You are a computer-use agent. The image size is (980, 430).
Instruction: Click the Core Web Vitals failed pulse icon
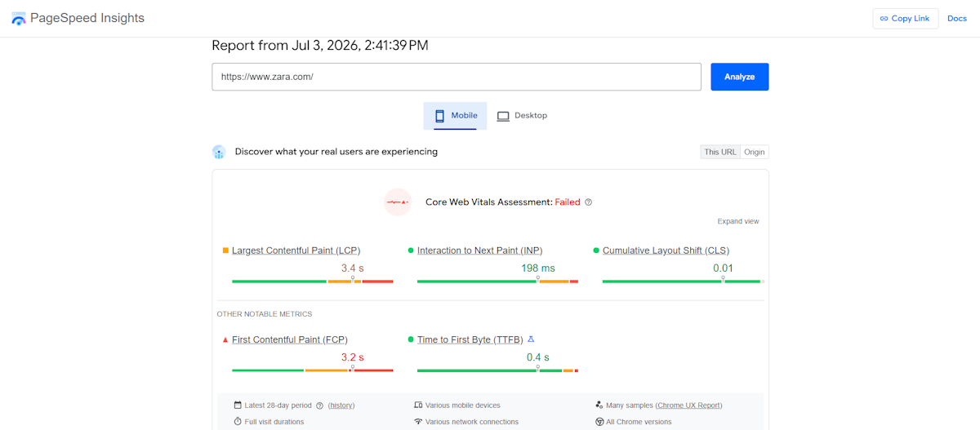(x=397, y=202)
